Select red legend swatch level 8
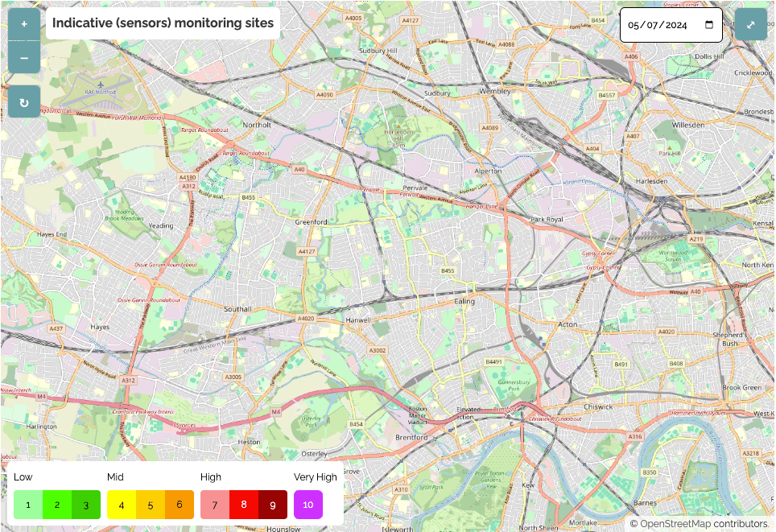The image size is (776, 532). (x=243, y=505)
